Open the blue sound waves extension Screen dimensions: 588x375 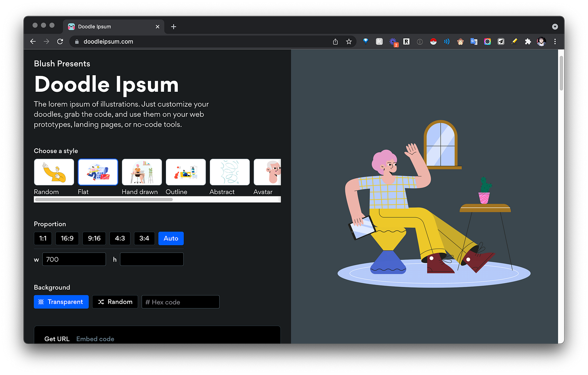447,41
